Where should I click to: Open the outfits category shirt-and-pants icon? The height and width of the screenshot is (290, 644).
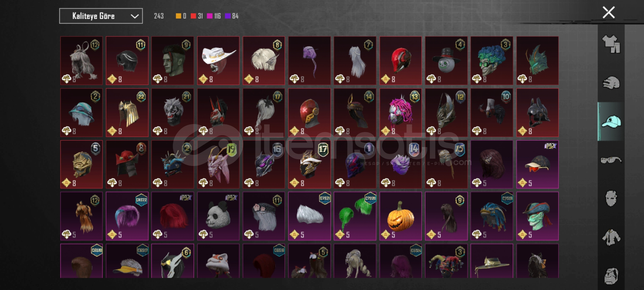coord(611,44)
